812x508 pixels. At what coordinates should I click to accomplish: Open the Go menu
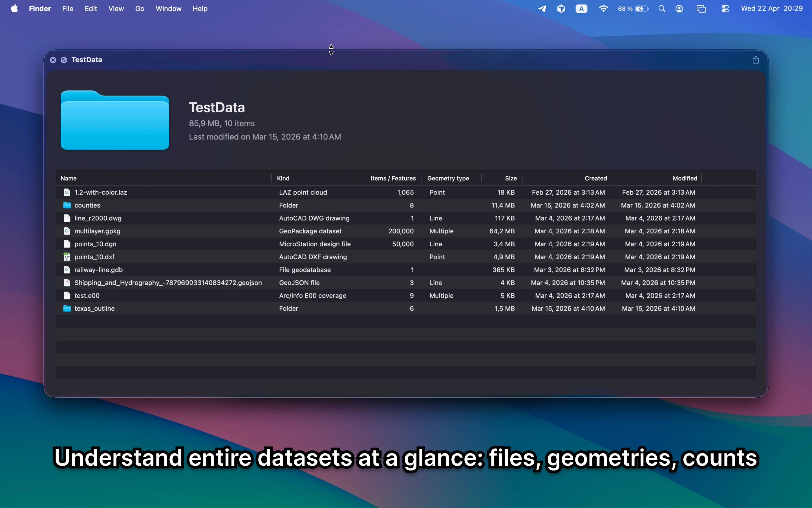pyautogui.click(x=140, y=9)
